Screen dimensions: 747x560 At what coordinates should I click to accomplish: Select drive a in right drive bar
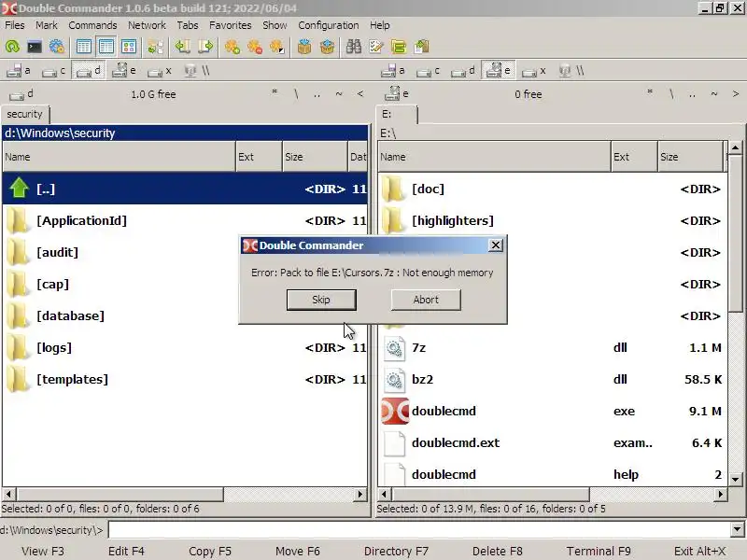(393, 71)
